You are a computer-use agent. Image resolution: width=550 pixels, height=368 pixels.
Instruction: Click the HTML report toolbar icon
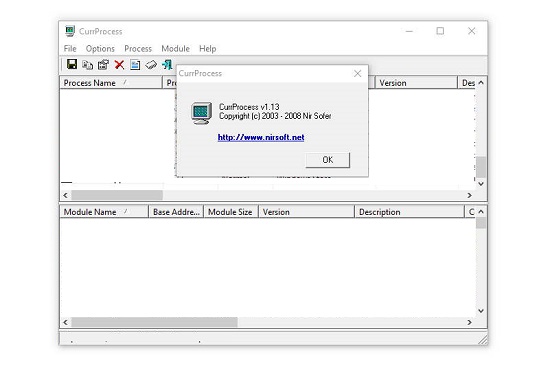click(x=135, y=65)
